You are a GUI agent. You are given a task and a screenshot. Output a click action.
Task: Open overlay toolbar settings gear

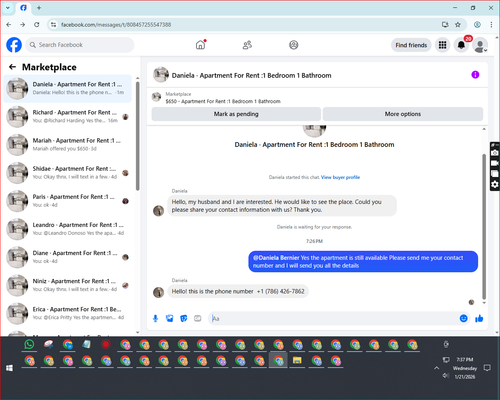point(495,184)
